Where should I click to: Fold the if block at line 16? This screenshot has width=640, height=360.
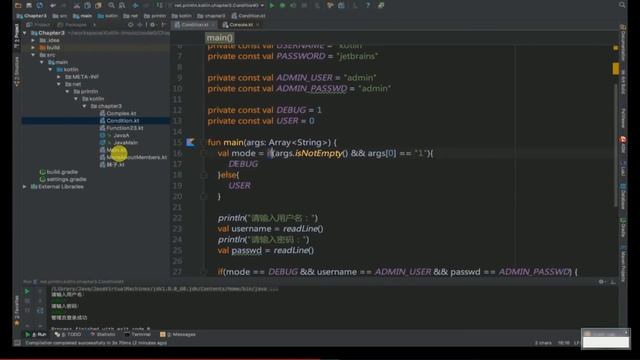pos(204,153)
